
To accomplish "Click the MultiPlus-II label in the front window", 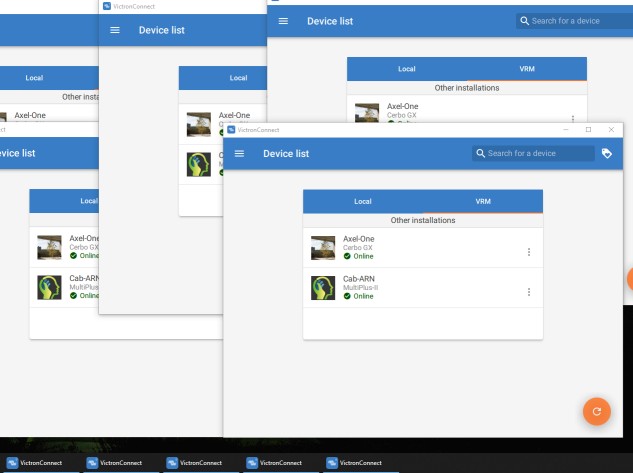I will tap(361, 288).
